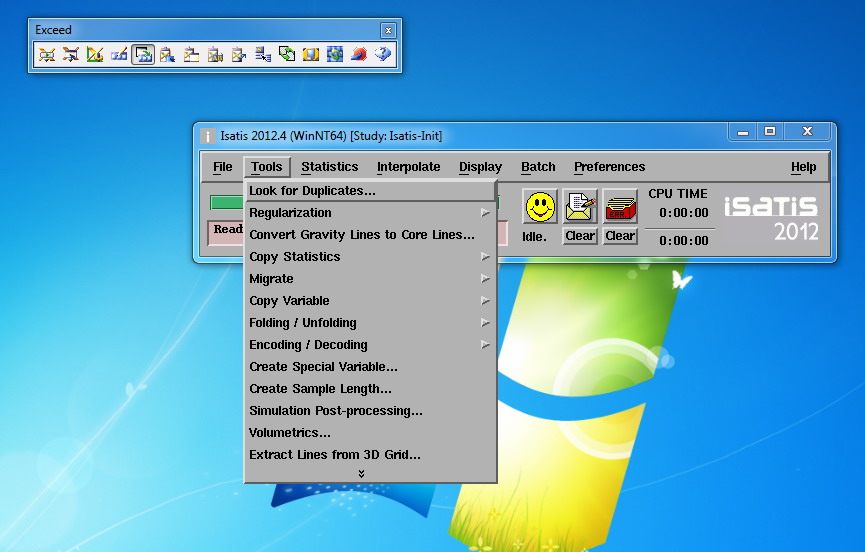
Task: Choose the Volumetrics menu entry
Action: pos(370,433)
